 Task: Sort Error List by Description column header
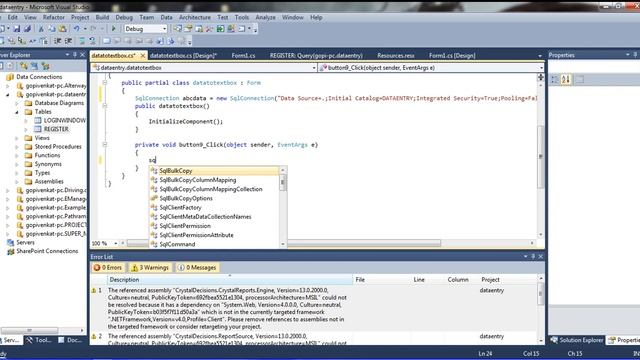pos(230,280)
